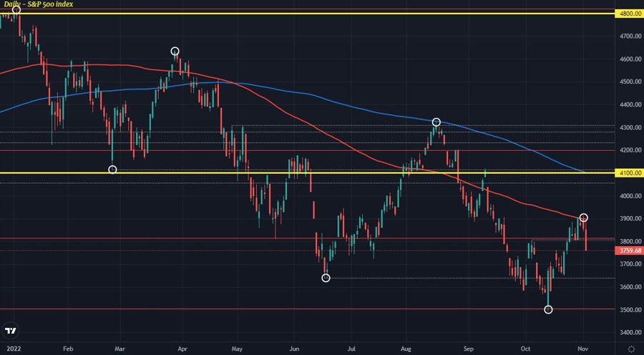Click the 3500.00 price axis value
The width and height of the screenshot is (644, 355).
(630, 310)
